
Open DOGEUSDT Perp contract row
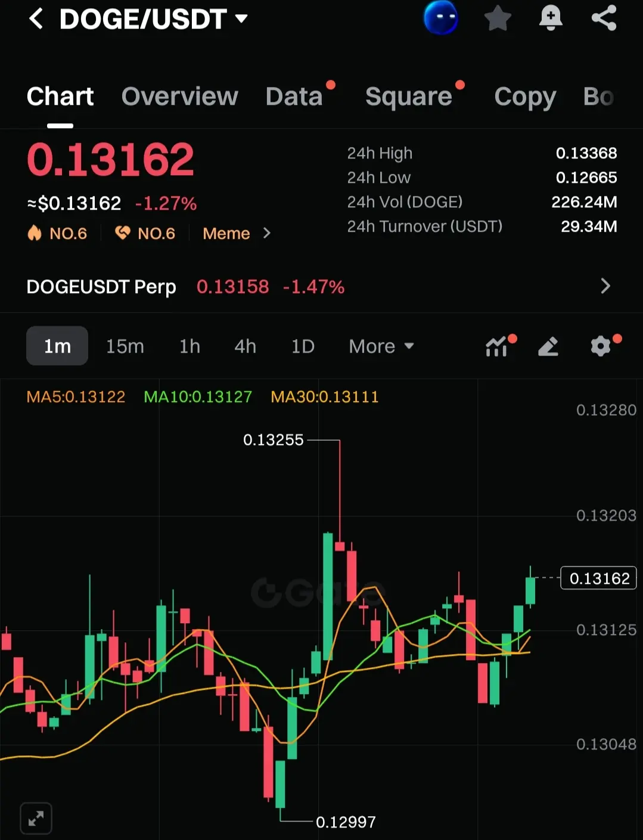coord(321,287)
